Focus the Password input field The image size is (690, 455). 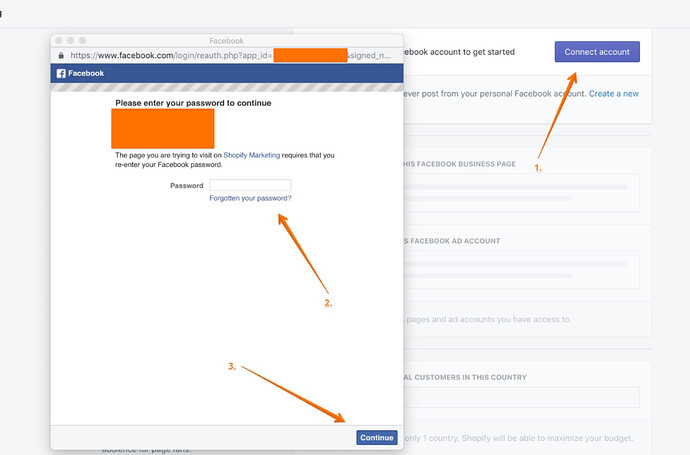250,185
